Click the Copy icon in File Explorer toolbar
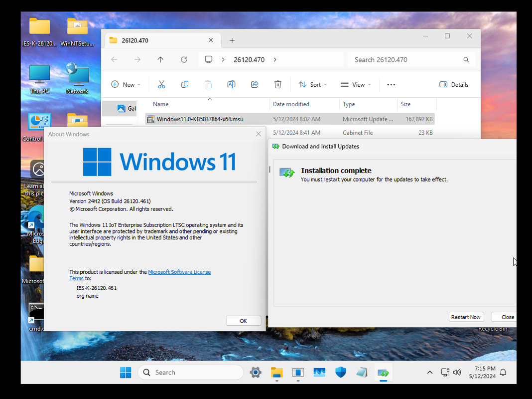Image resolution: width=532 pixels, height=399 pixels. point(185,85)
